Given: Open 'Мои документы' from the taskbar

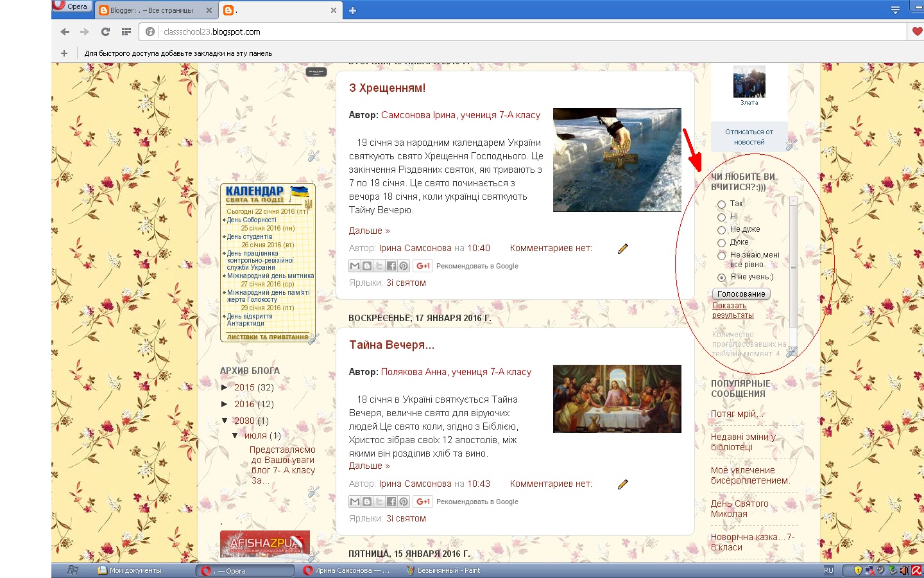Looking at the screenshot, I should (130, 570).
